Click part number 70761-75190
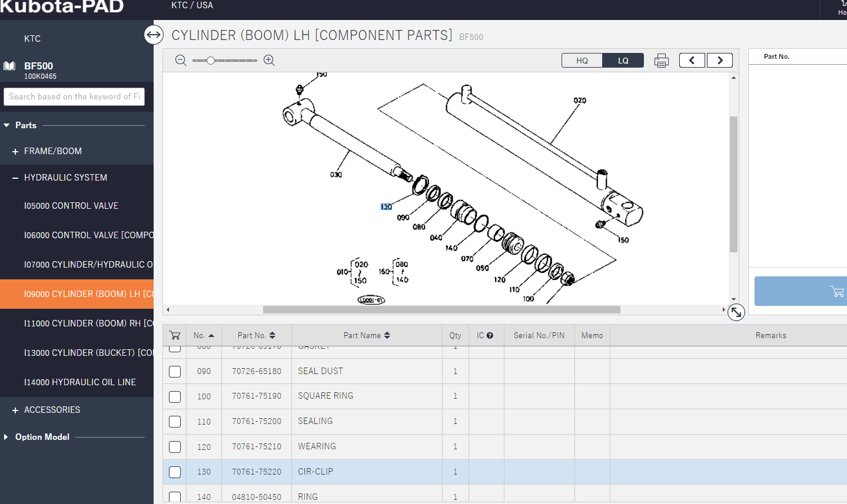 [x=257, y=396]
